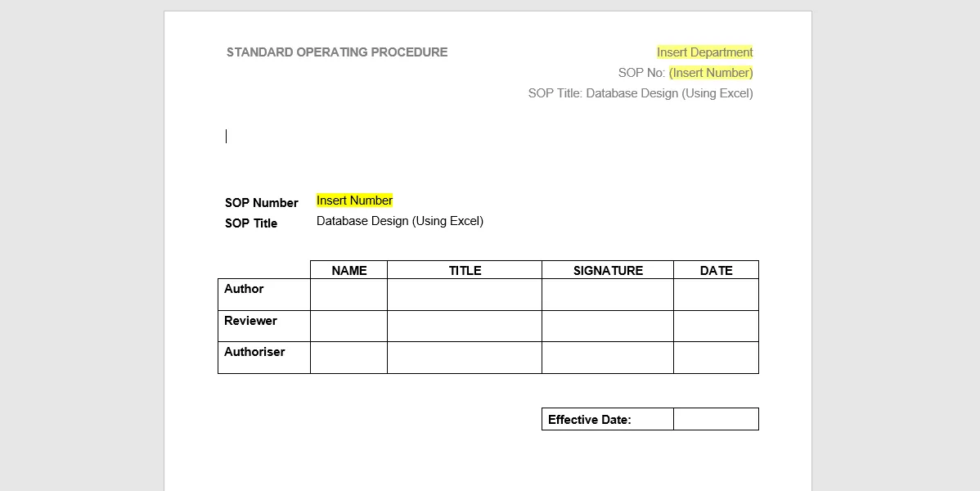Place cursor in empty cell beside Effective Date
The width and height of the screenshot is (980, 491).
click(x=717, y=419)
